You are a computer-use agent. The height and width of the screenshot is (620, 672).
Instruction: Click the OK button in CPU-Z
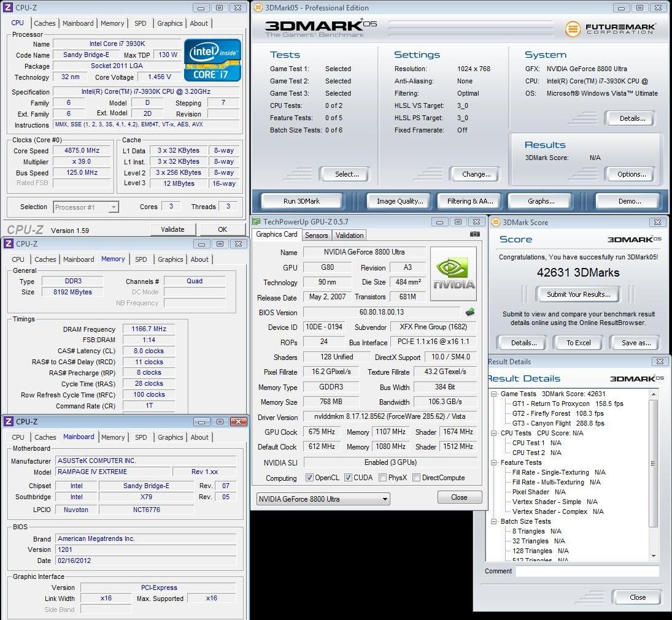click(x=222, y=229)
